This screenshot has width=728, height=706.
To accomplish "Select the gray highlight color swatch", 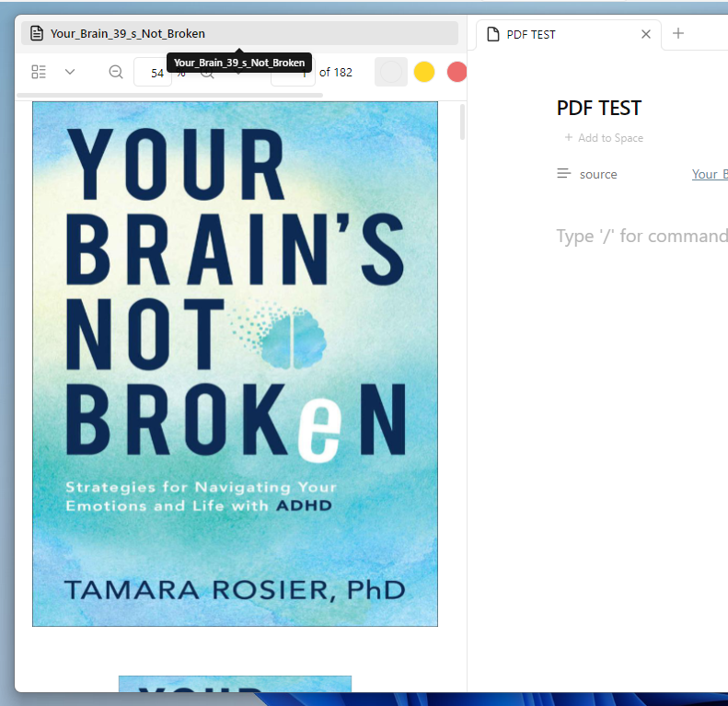I will [391, 72].
